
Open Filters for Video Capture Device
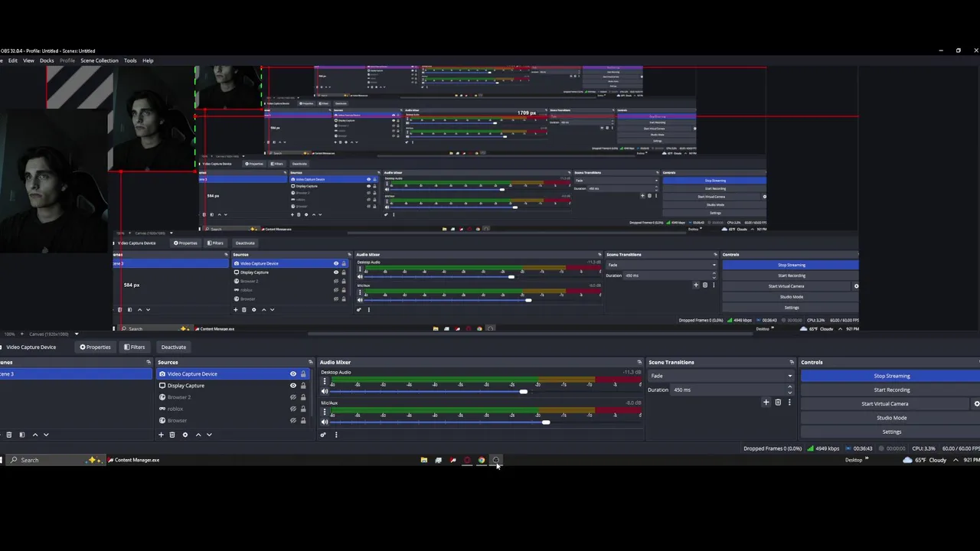coord(134,347)
